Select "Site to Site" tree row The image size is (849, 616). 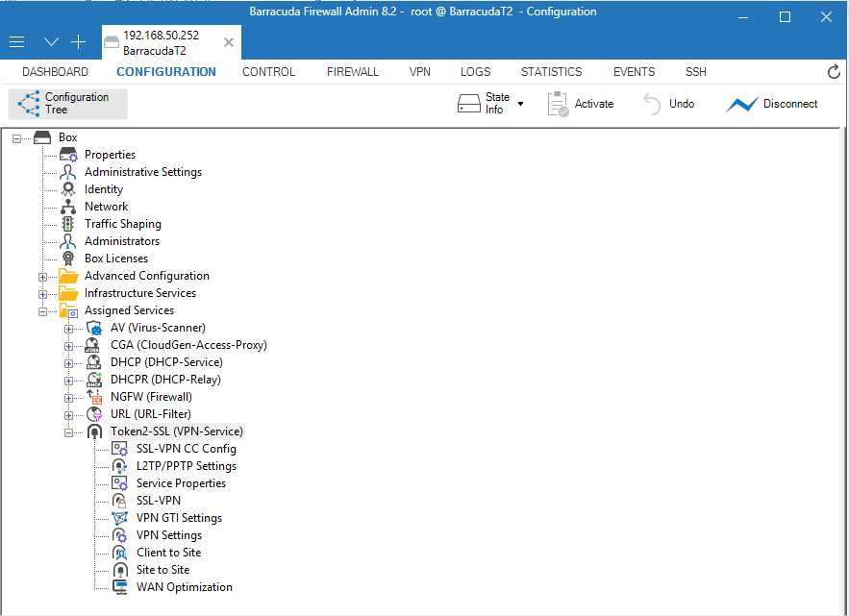[163, 570]
